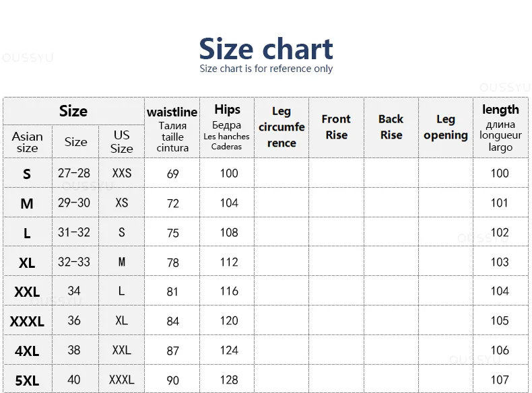Select the Leg opening header cell
The width and height of the screenshot is (532, 393).
(x=446, y=128)
